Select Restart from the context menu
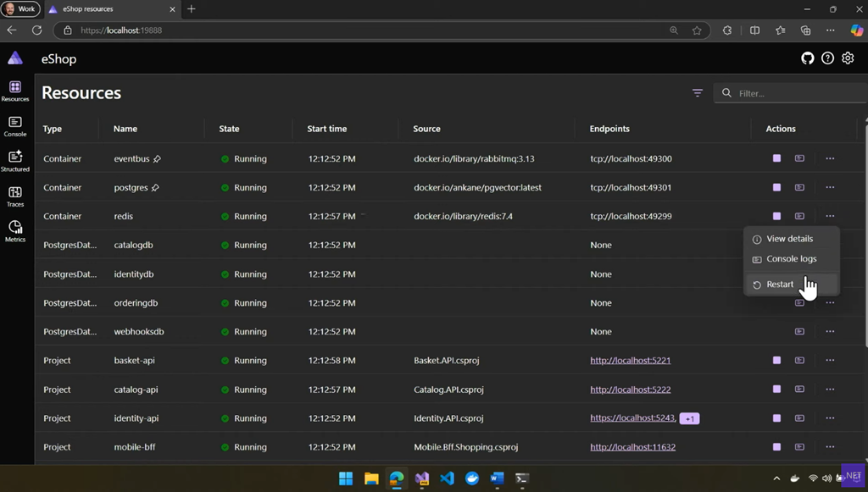The image size is (868, 492). 780,285
